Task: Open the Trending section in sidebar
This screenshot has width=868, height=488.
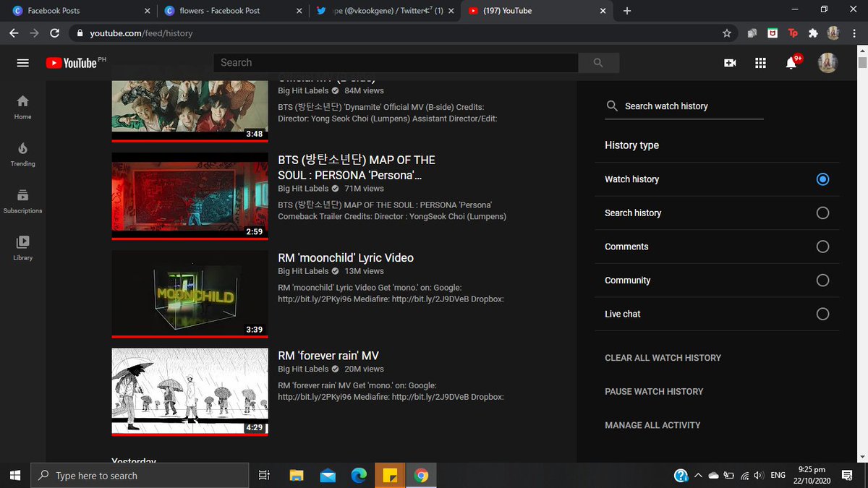Action: point(23,153)
